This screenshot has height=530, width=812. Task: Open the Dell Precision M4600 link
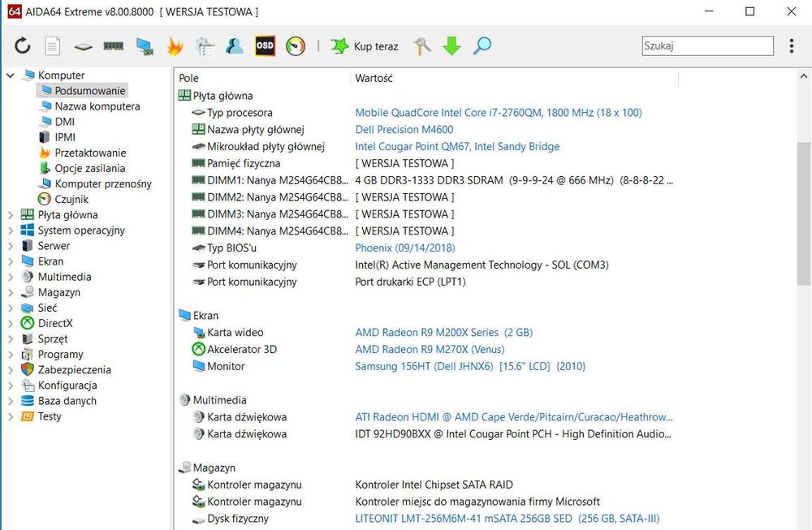(x=404, y=129)
